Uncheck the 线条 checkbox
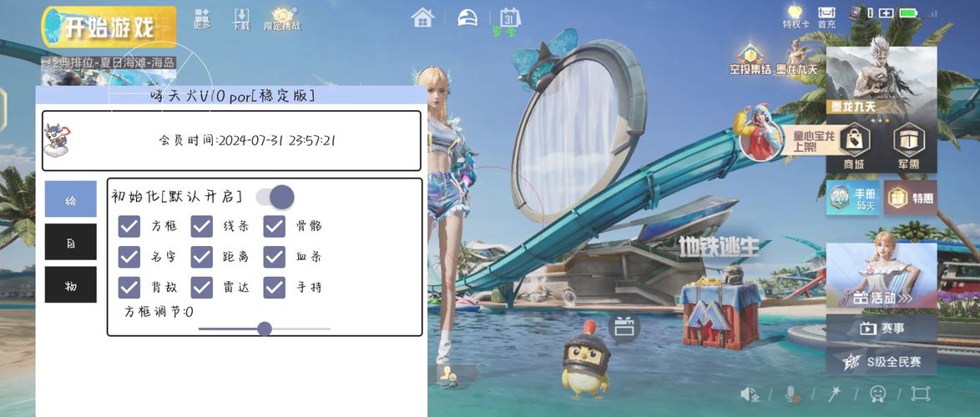Image resolution: width=980 pixels, height=417 pixels. coord(202,227)
